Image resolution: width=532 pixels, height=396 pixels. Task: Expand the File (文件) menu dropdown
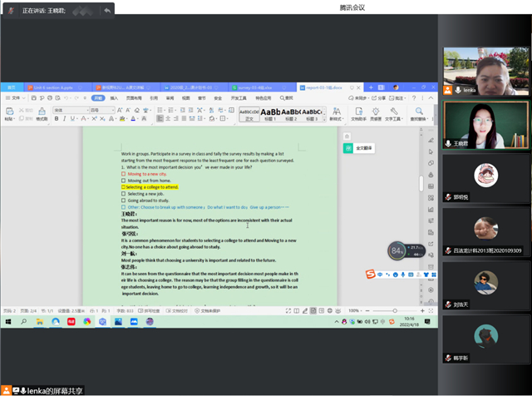click(x=15, y=98)
